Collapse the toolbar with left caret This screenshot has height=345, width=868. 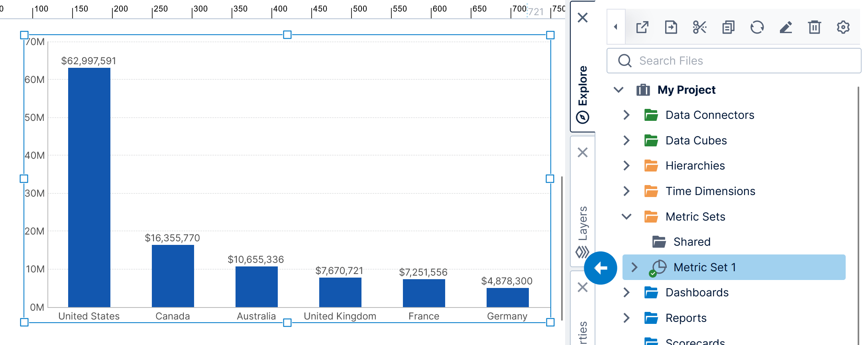616,27
